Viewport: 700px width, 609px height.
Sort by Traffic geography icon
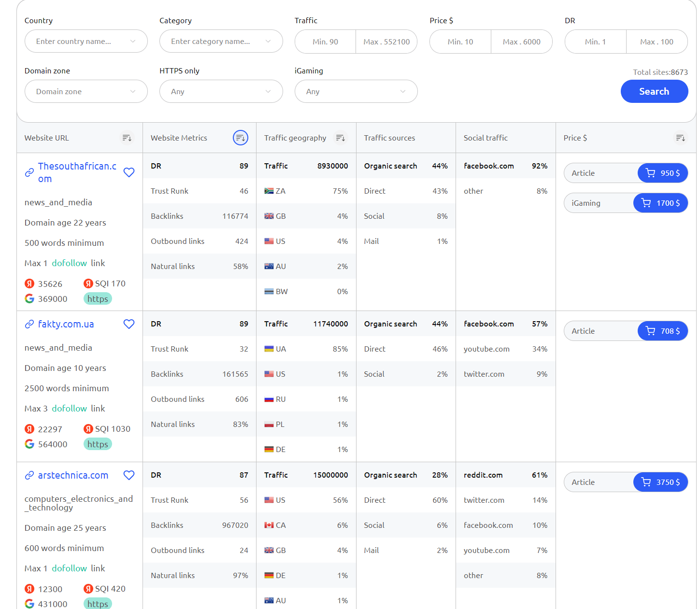[341, 138]
